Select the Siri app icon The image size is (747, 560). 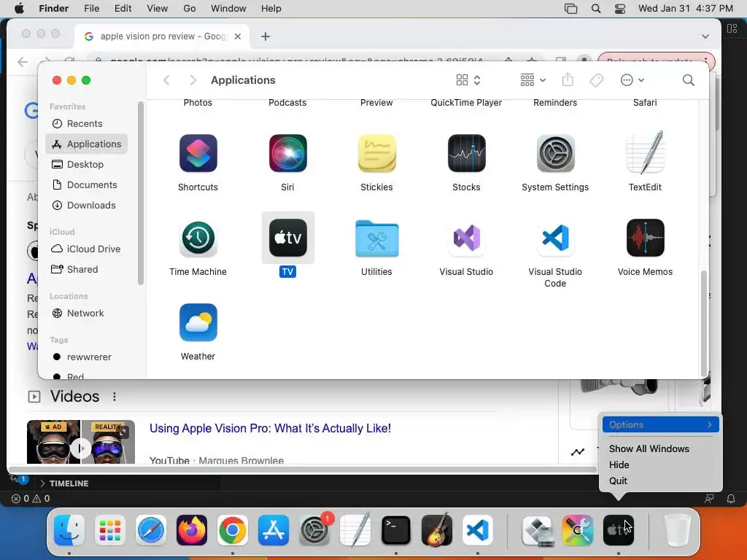coord(287,153)
